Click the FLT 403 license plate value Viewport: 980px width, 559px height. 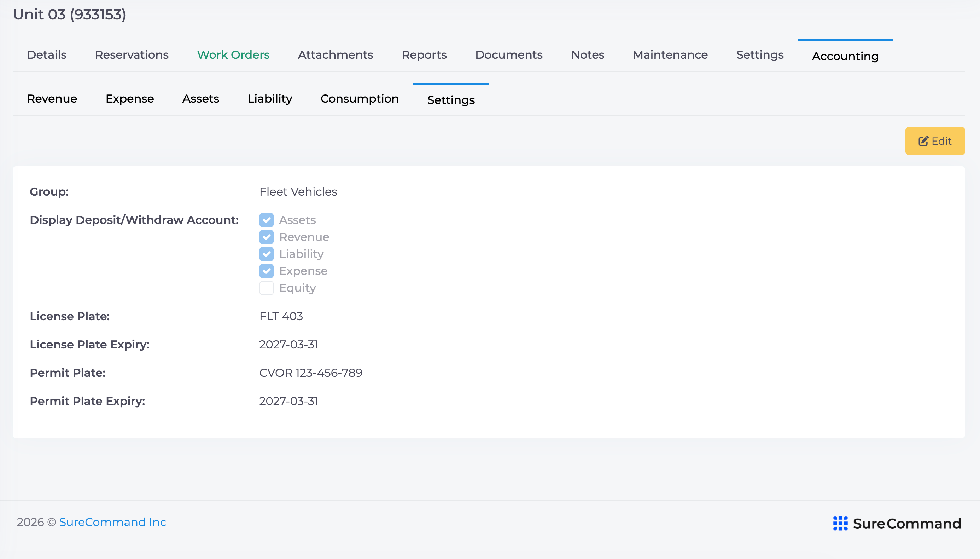tap(281, 316)
